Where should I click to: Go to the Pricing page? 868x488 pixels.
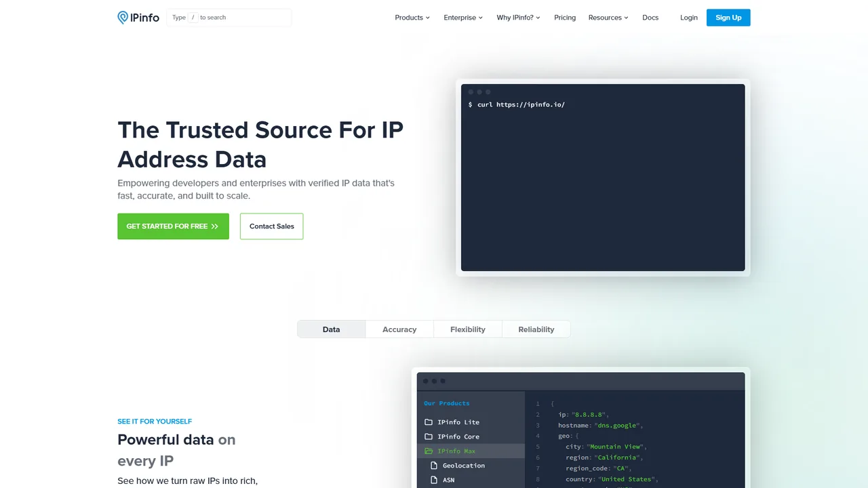tap(565, 18)
